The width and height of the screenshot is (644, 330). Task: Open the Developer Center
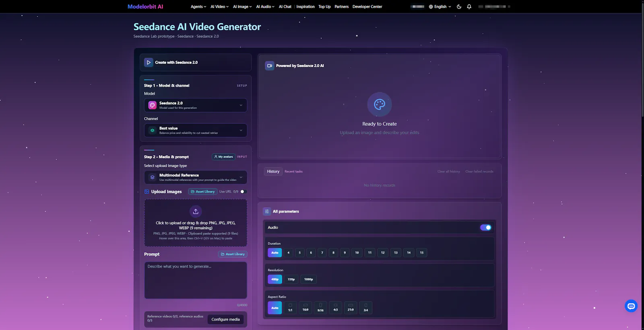click(x=367, y=6)
